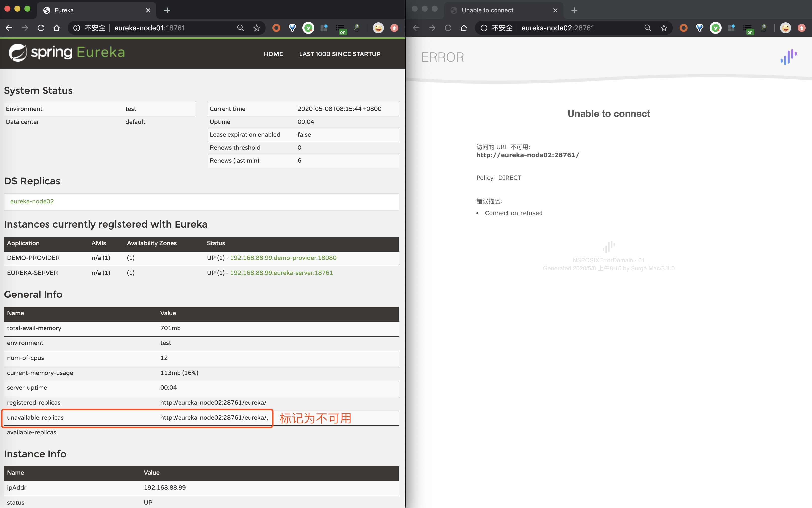Bookmark the eureka-node02 page with the star
The width and height of the screenshot is (812, 508).
click(663, 28)
